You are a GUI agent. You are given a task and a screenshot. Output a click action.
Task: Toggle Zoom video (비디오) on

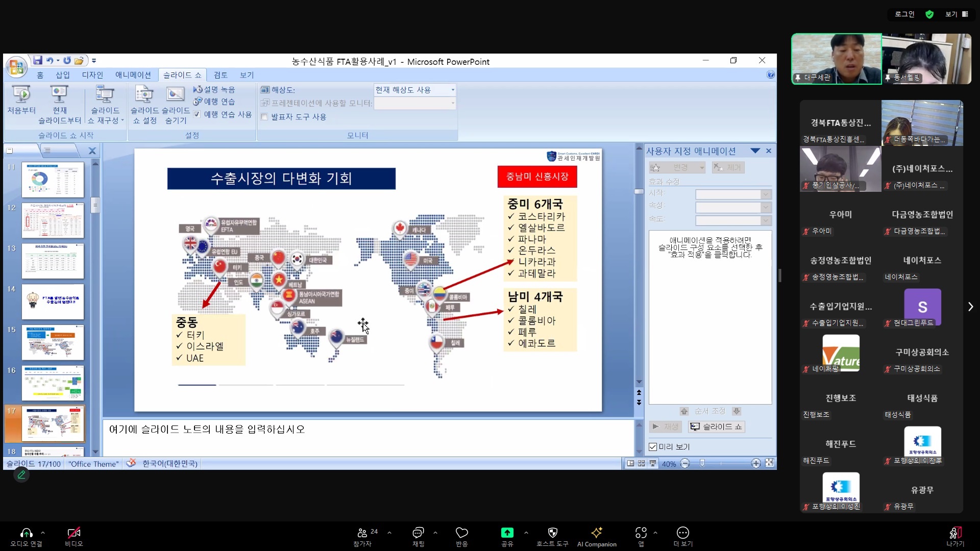(73, 537)
